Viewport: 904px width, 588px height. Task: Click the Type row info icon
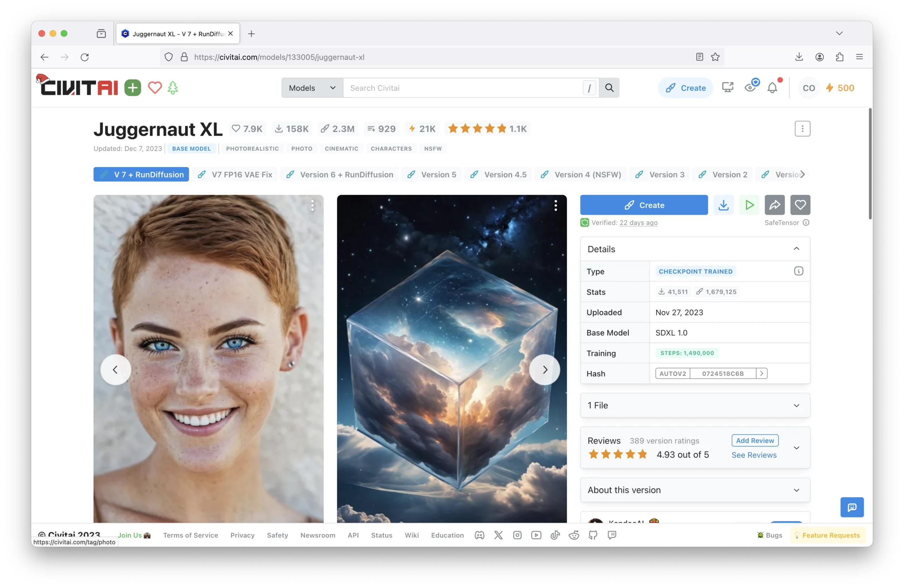[x=798, y=271]
